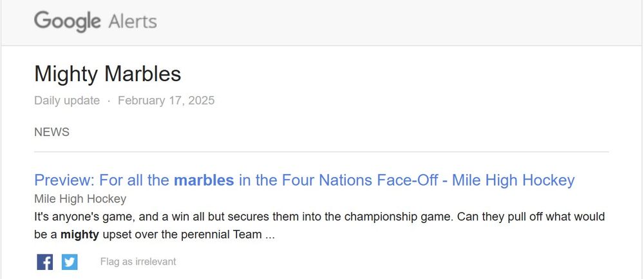Click the Google logo in header
This screenshot has height=279, width=644.
(x=67, y=21)
